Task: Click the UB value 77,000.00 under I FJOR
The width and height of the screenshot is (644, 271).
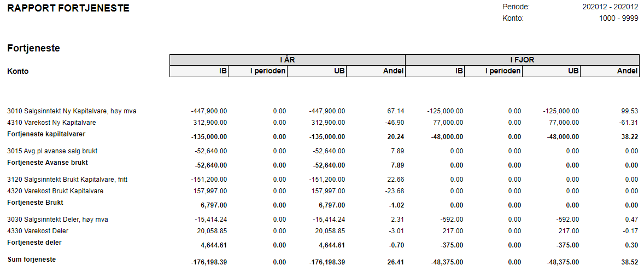Action: tap(564, 123)
